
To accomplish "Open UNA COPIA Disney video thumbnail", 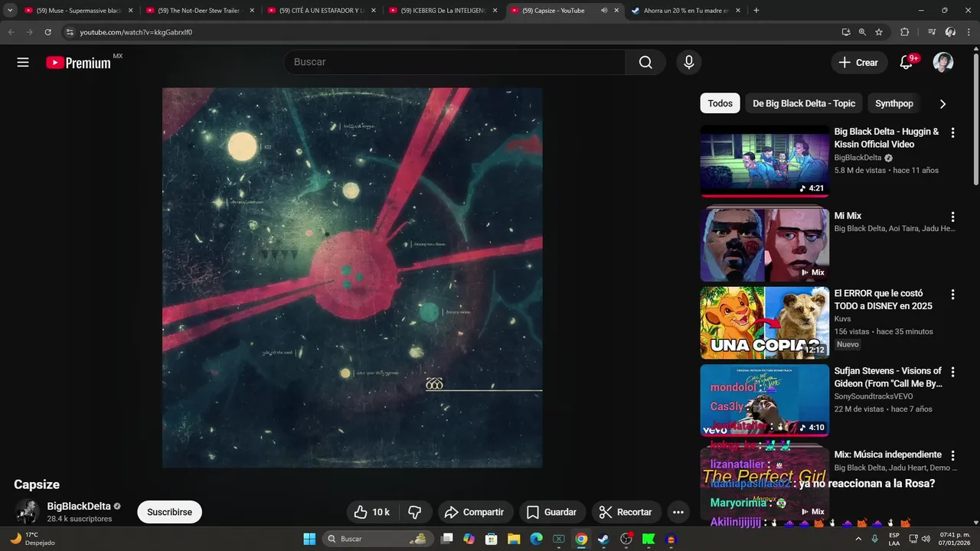I will [x=765, y=322].
